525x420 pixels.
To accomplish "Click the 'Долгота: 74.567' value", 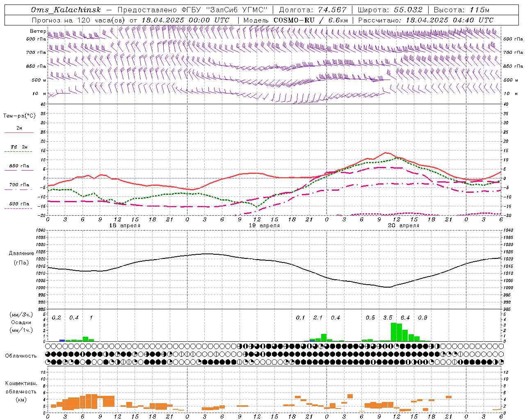I will [x=313, y=10].
